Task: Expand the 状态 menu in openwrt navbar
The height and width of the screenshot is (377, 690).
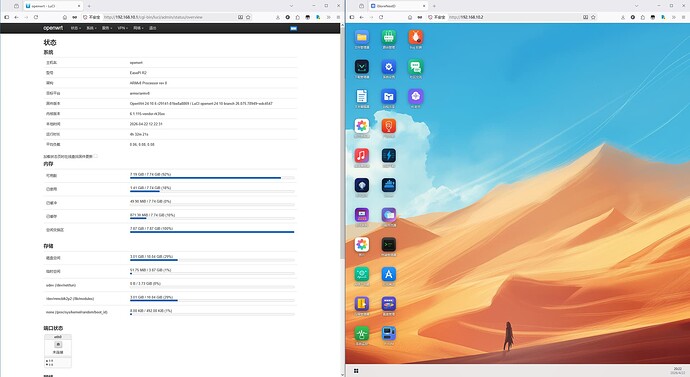Action: tap(76, 28)
